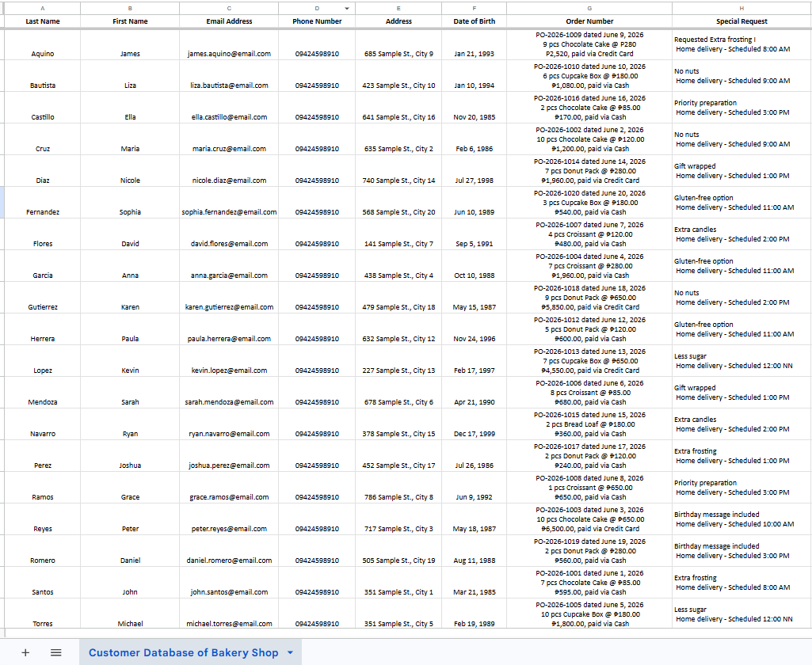
Task: Click the Special Request header cell
Action: (x=741, y=21)
